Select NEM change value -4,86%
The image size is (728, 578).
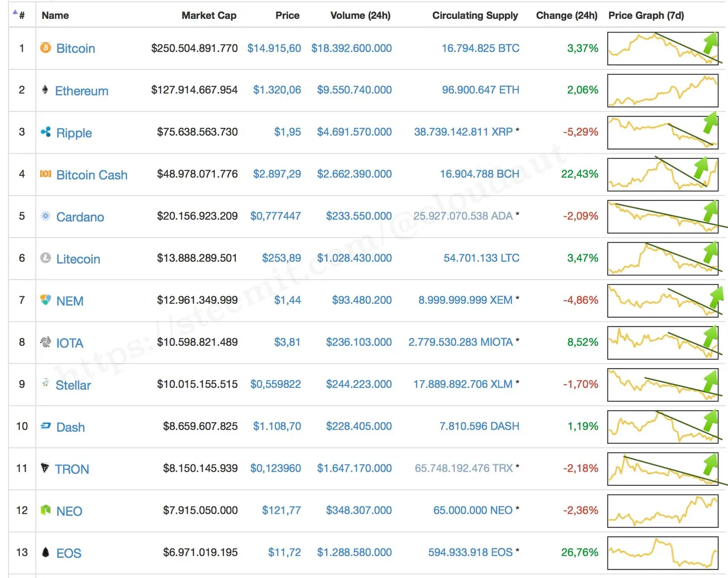point(581,300)
